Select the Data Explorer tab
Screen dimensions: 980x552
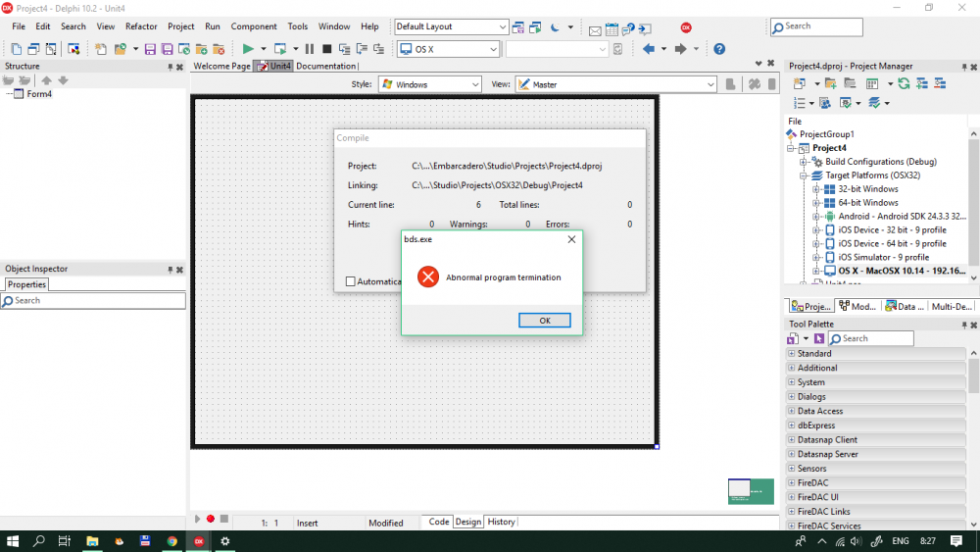point(905,306)
